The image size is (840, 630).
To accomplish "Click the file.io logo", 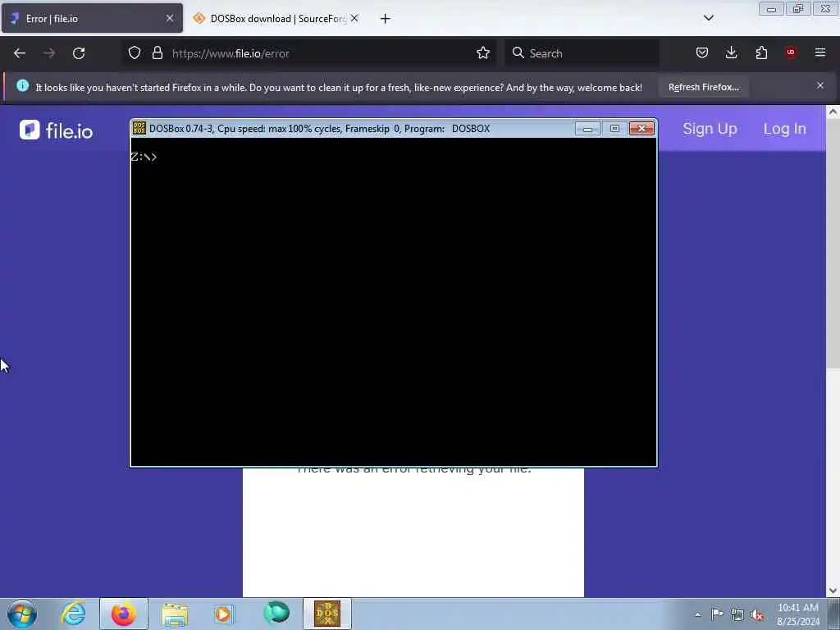I will click(x=57, y=130).
